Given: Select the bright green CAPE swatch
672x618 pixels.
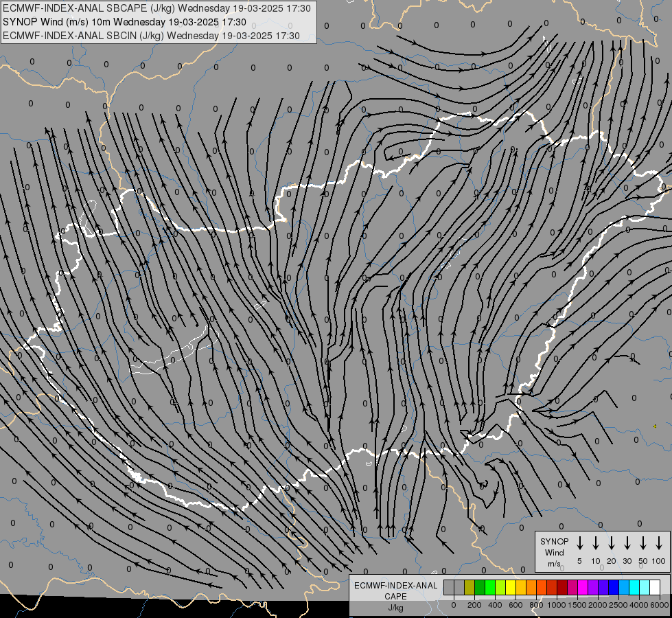Looking at the screenshot, I should click(x=490, y=587).
